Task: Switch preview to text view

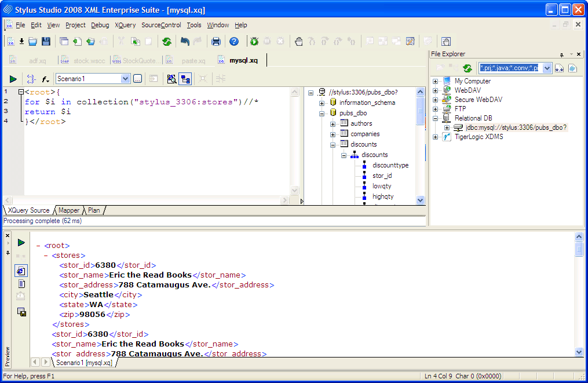Action: click(21, 284)
